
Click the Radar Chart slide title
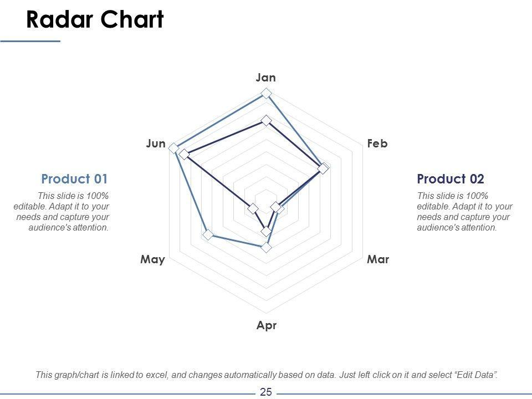(x=95, y=21)
